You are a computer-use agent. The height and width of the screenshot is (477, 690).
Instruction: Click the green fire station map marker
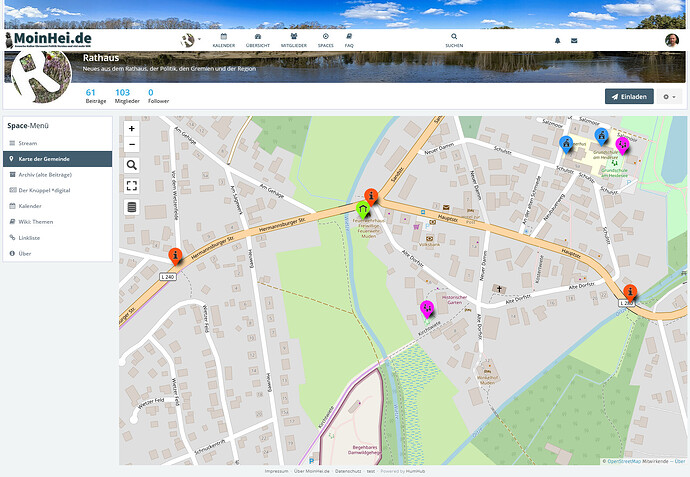(x=363, y=210)
